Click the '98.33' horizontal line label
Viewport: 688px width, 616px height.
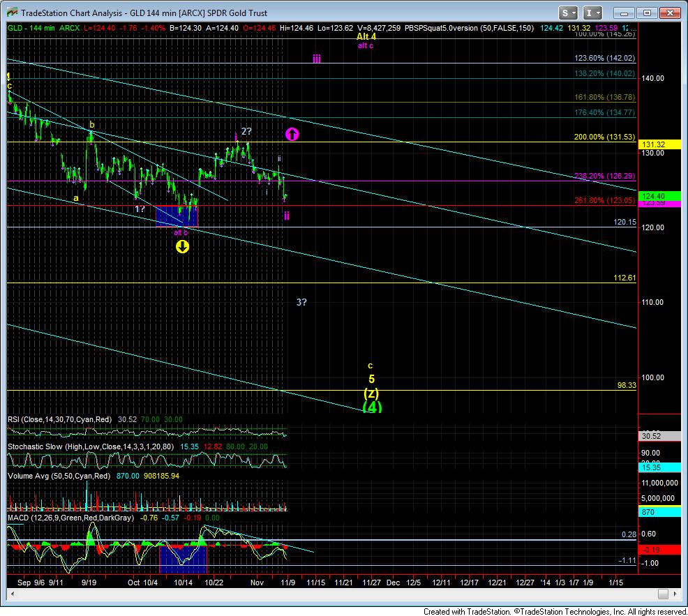tap(627, 385)
